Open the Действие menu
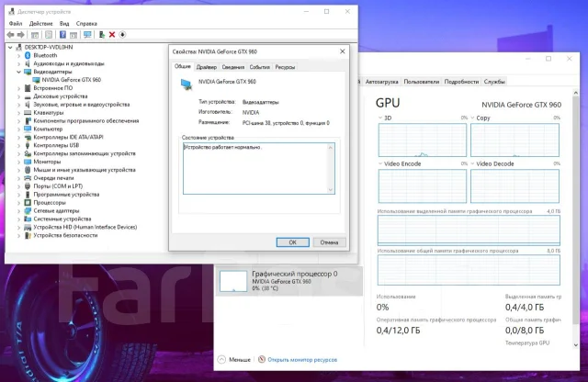Viewport: 588px width, 382px height. [x=40, y=23]
